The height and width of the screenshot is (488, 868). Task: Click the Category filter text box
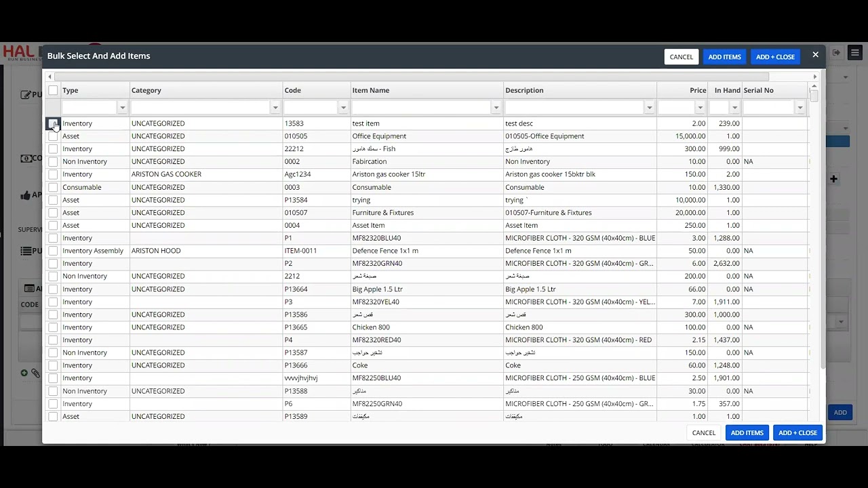[x=201, y=108]
